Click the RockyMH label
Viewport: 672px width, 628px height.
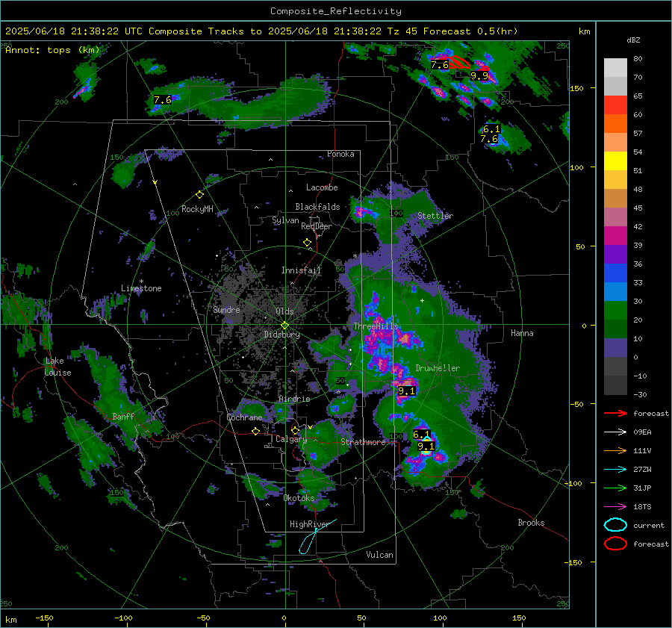pos(197,209)
